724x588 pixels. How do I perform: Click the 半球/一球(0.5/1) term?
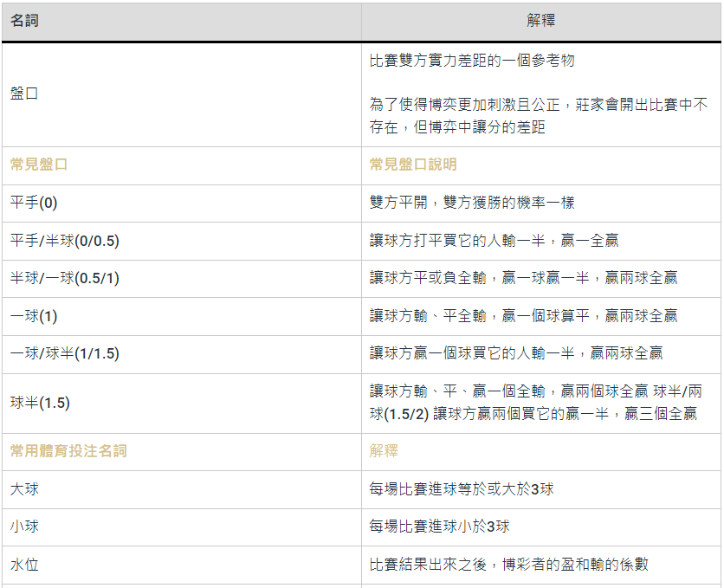click(x=64, y=278)
